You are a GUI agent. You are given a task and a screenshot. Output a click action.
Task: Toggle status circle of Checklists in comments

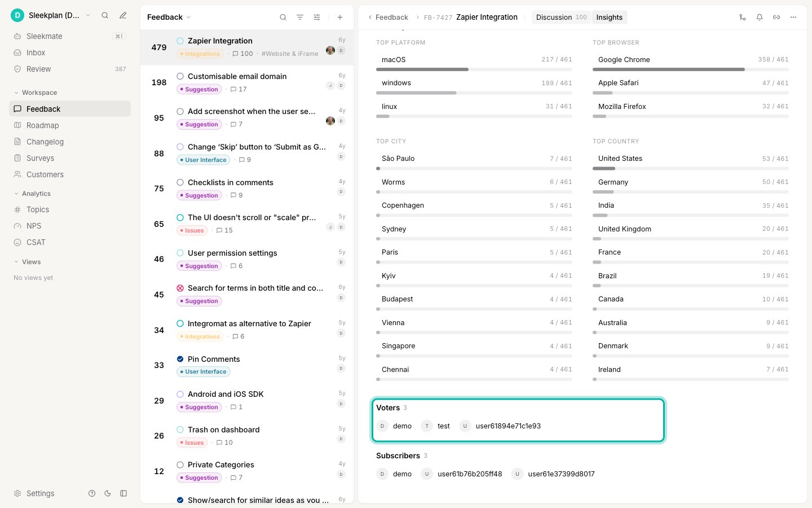click(180, 182)
